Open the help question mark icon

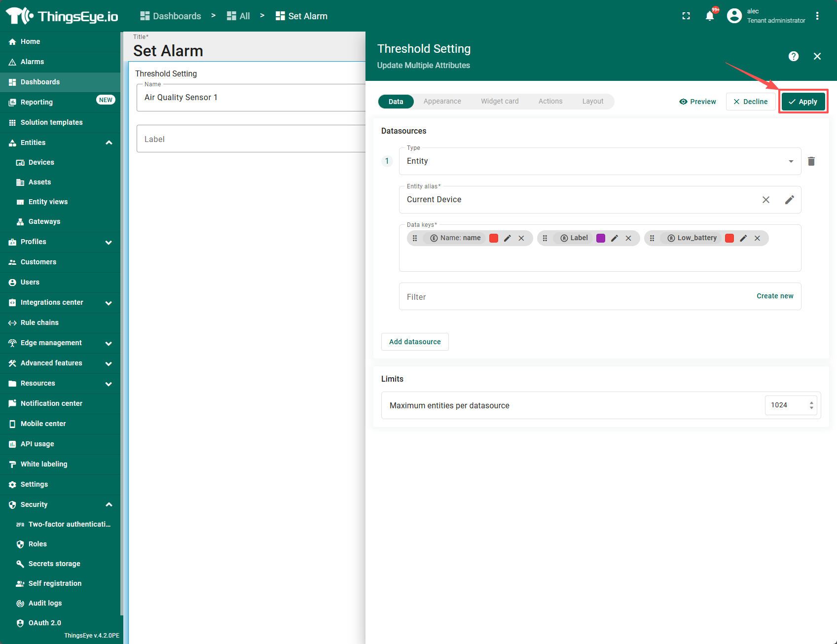(x=793, y=56)
